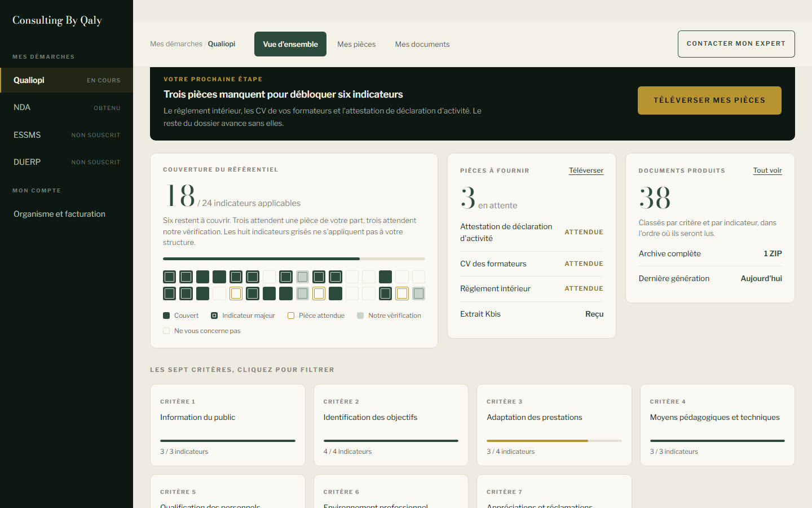The width and height of the screenshot is (812, 508).
Task: Click the 38 documents count
Action: pyautogui.click(x=655, y=198)
